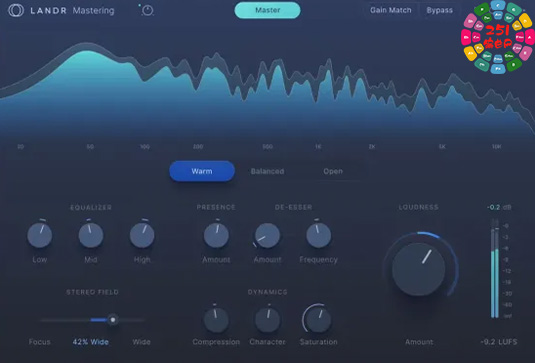Click the EQUALIZER section heading
Image resolution: width=535 pixels, height=363 pixels.
91,207
